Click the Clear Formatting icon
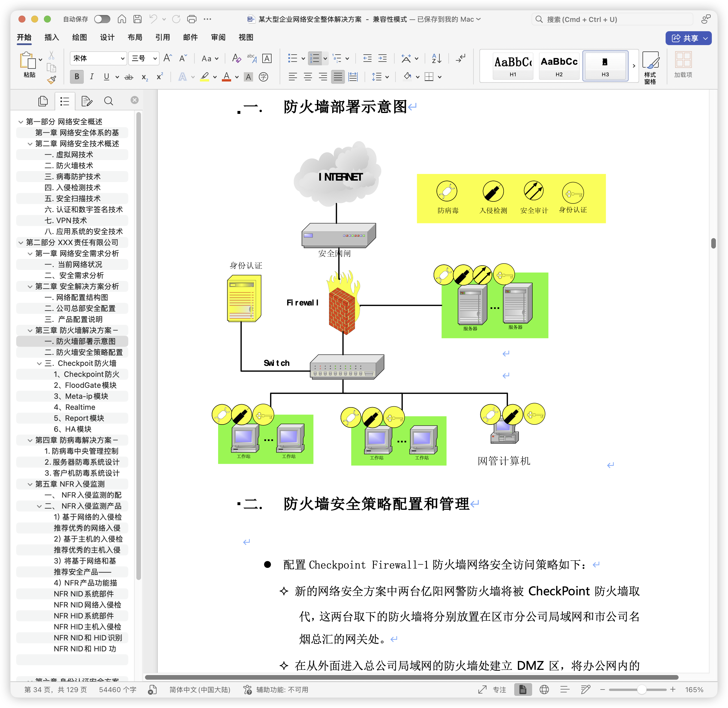The image size is (728, 708). pos(236,58)
